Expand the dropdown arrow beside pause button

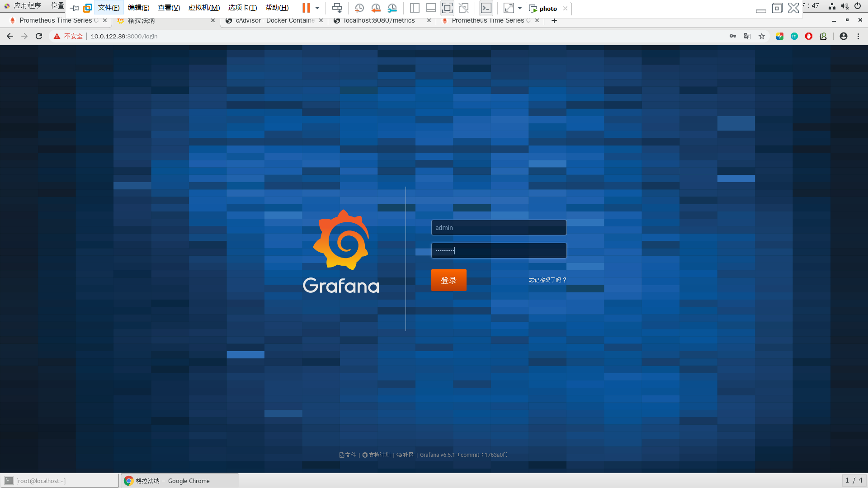[x=317, y=8]
